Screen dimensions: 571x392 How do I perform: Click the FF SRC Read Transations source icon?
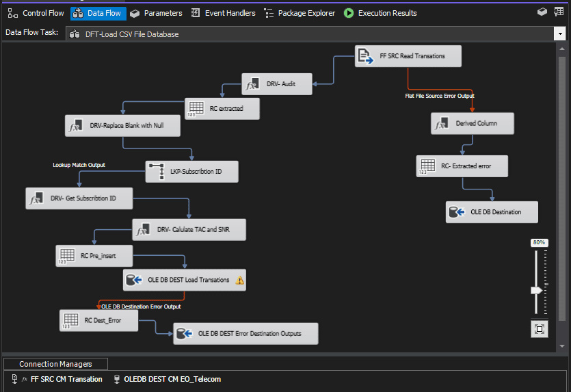366,56
